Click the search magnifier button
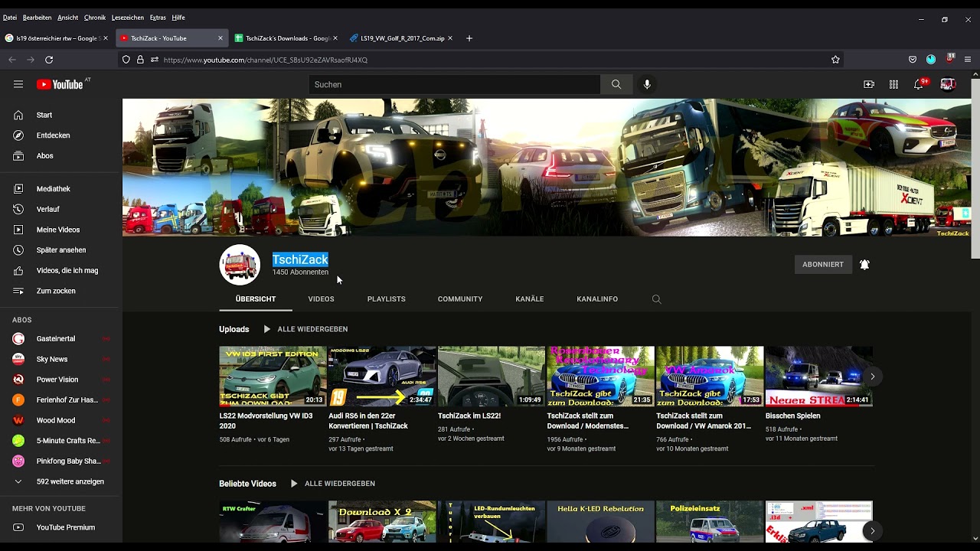This screenshot has width=980, height=551. click(616, 84)
